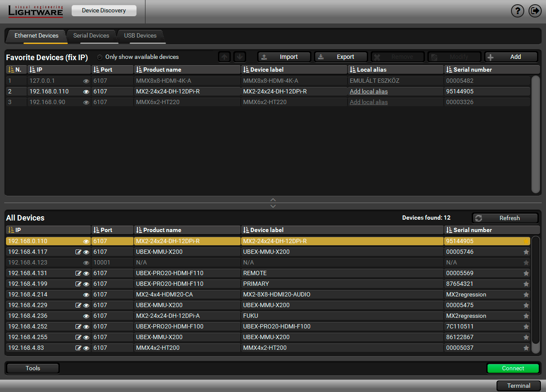Star the FUKU device row
This screenshot has width=546, height=392.
coord(526,316)
